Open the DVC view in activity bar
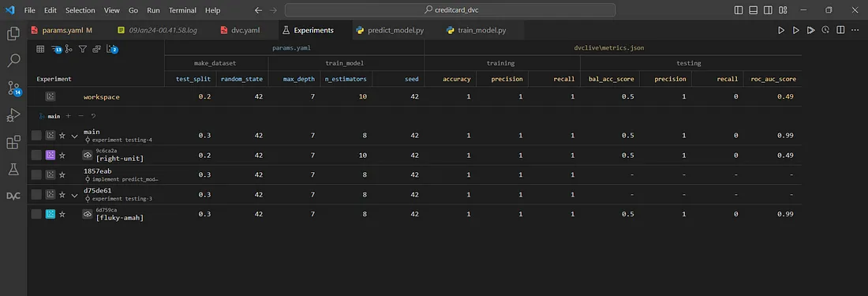 pyautogui.click(x=13, y=196)
